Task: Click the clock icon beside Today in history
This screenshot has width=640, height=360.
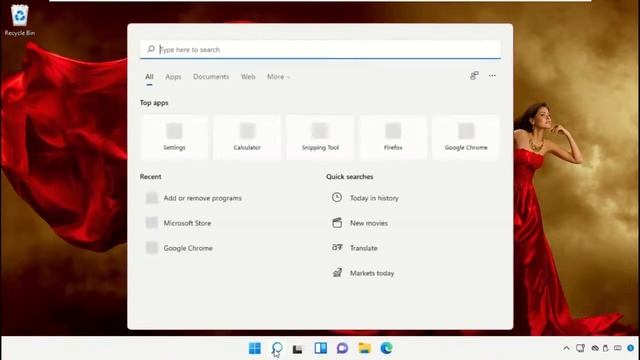Action: 337,198
